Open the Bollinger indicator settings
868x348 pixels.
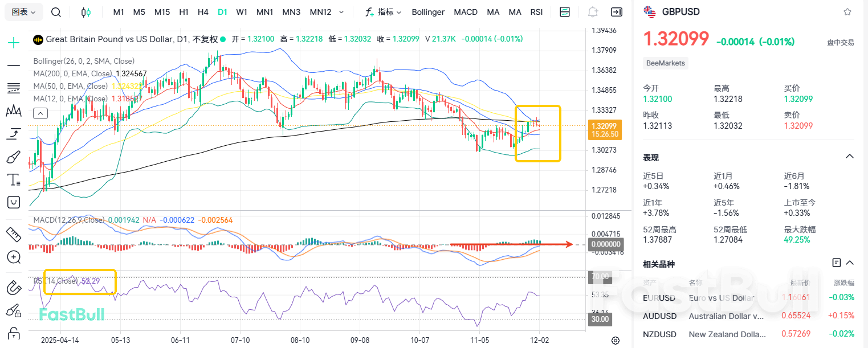428,11
